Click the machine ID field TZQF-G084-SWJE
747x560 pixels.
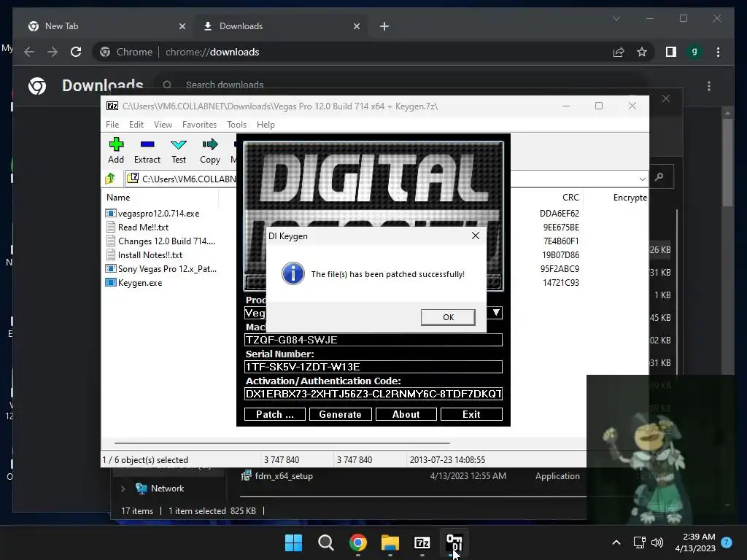click(373, 340)
